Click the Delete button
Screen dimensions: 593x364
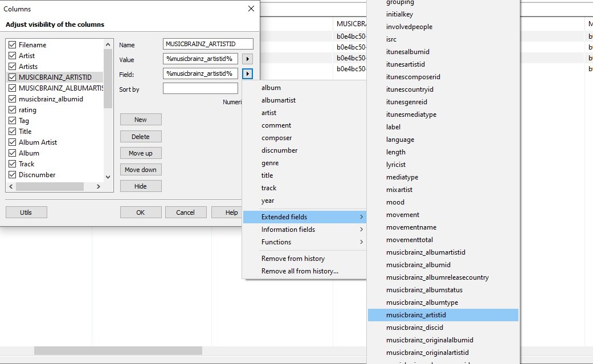(141, 137)
